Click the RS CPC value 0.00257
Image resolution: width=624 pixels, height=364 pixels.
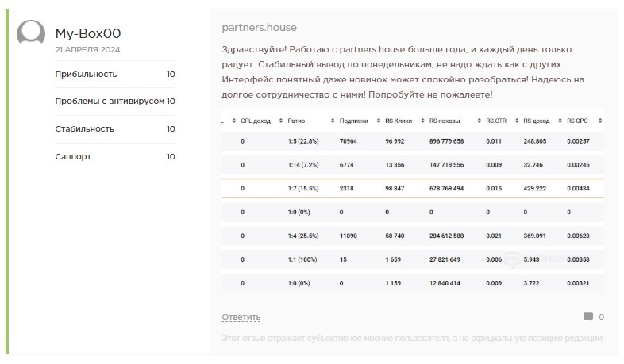click(x=578, y=141)
